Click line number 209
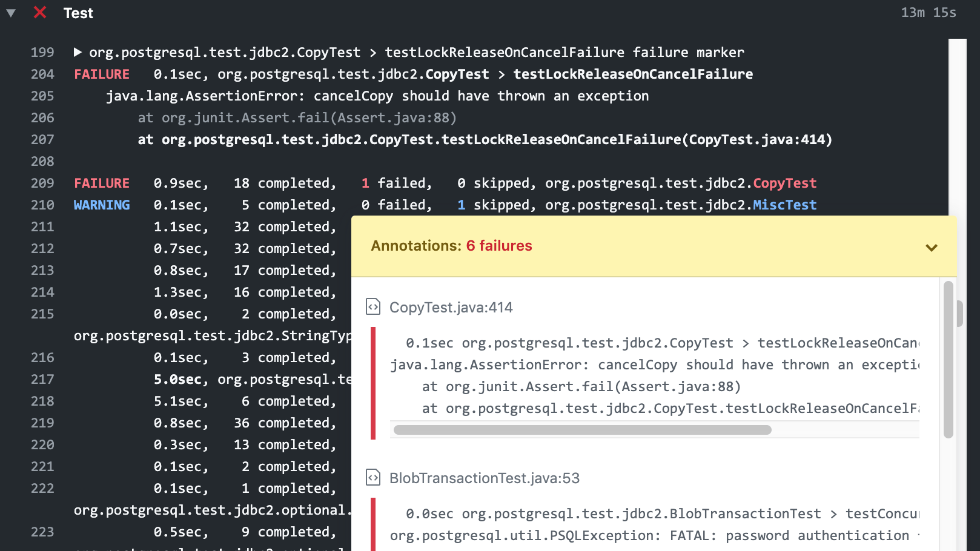 (42, 183)
